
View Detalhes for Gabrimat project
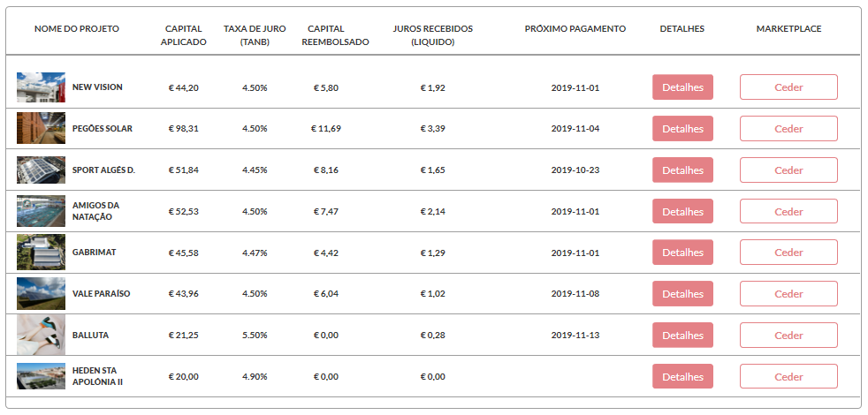pyautogui.click(x=682, y=253)
